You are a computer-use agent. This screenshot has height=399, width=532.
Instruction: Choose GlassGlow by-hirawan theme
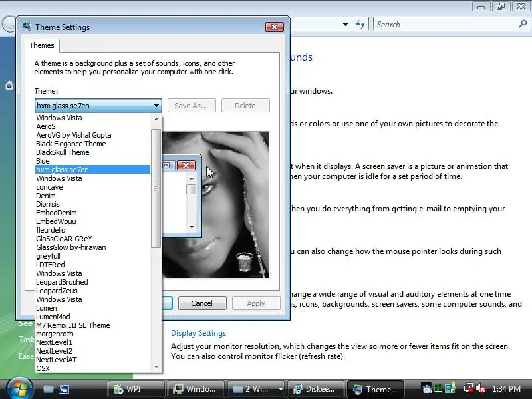(x=92, y=247)
